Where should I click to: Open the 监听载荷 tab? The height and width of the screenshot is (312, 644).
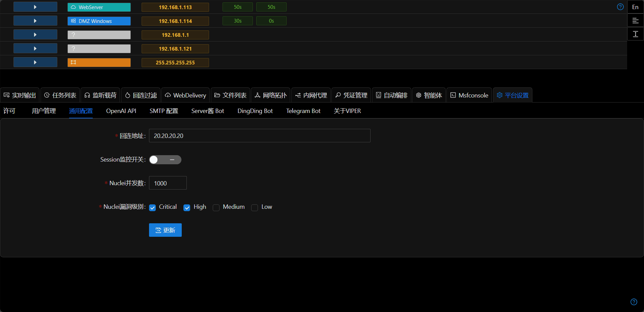tap(100, 95)
